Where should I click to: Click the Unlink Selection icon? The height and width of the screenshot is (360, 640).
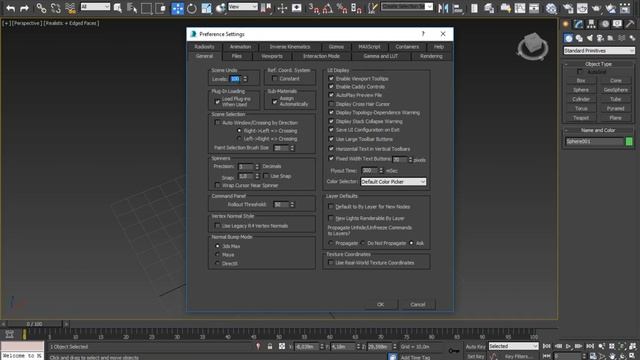pos(56,8)
